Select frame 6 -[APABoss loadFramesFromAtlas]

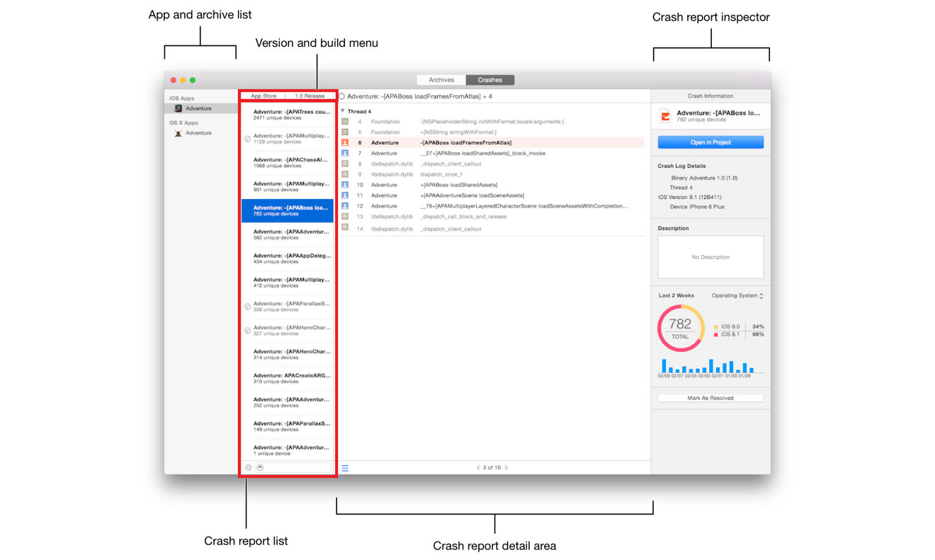click(492, 142)
